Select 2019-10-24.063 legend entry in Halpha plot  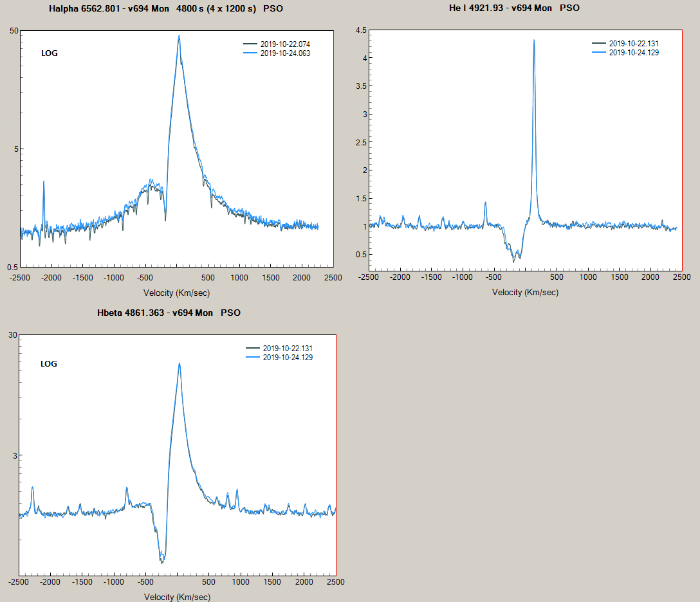[285, 53]
